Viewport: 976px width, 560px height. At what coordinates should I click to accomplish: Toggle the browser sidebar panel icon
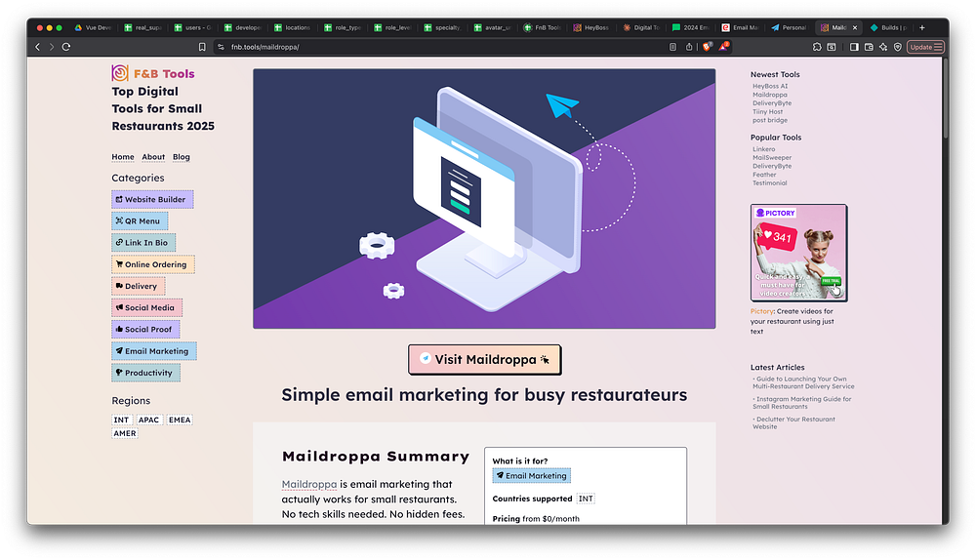854,47
